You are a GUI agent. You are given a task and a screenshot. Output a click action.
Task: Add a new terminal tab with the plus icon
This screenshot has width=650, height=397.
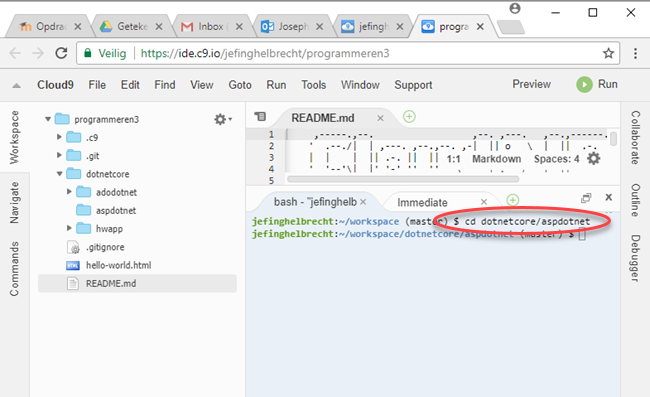coord(513,200)
